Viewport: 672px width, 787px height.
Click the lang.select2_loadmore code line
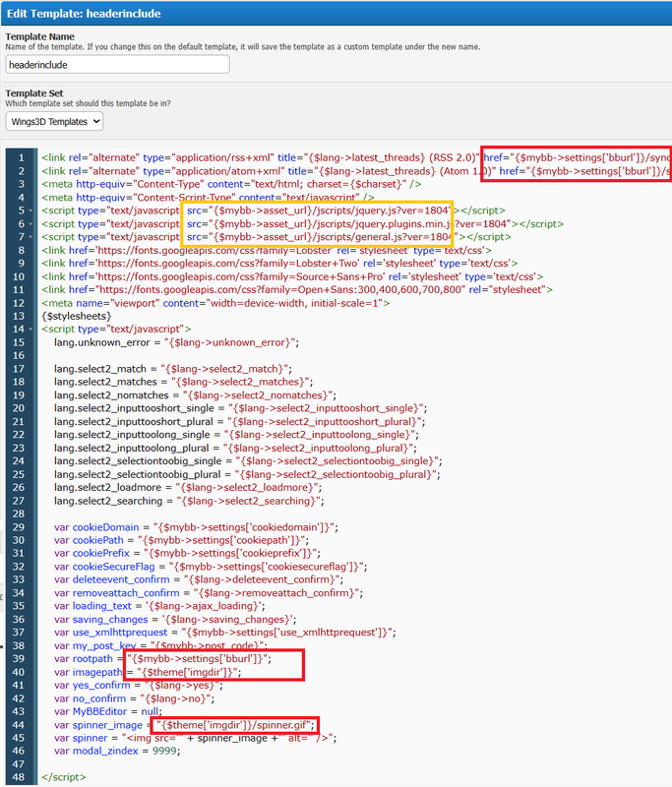click(188, 487)
